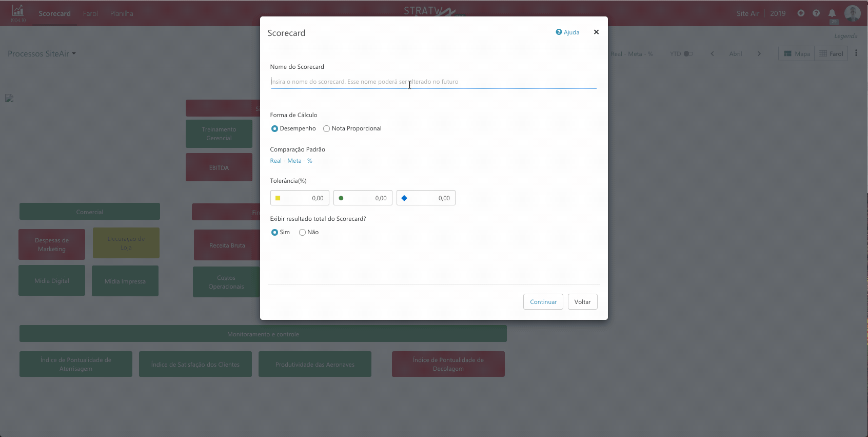Open background Real - Meta - % comparison selector

point(632,53)
